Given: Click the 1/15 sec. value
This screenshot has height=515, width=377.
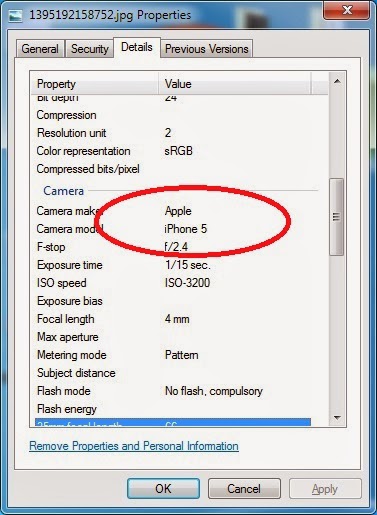Looking at the screenshot, I should pos(188,265).
